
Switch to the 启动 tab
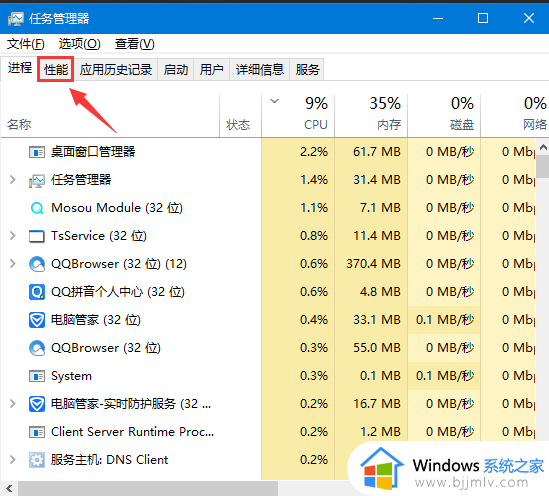(176, 69)
